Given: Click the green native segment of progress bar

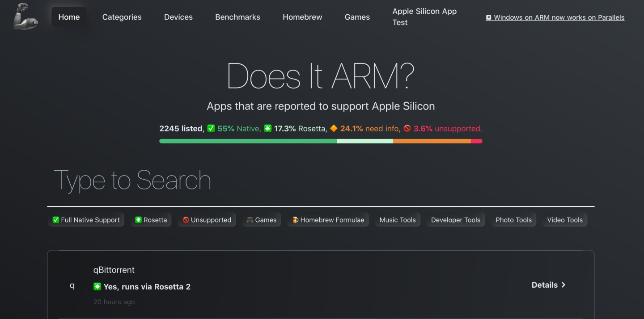Looking at the screenshot, I should pos(248,141).
